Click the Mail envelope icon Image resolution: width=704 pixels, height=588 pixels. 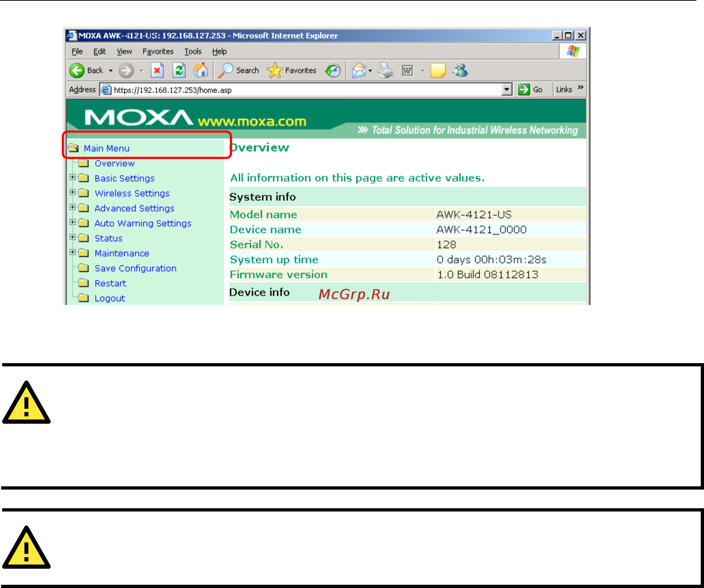click(359, 71)
